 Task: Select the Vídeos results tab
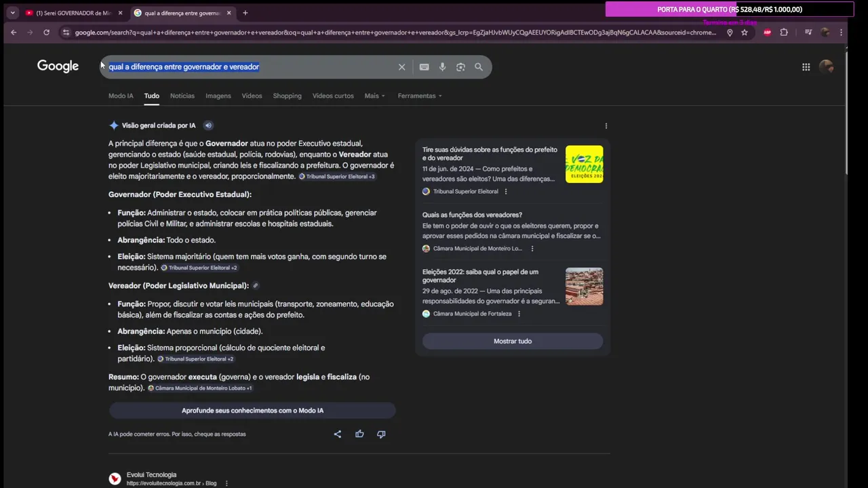[x=252, y=96]
